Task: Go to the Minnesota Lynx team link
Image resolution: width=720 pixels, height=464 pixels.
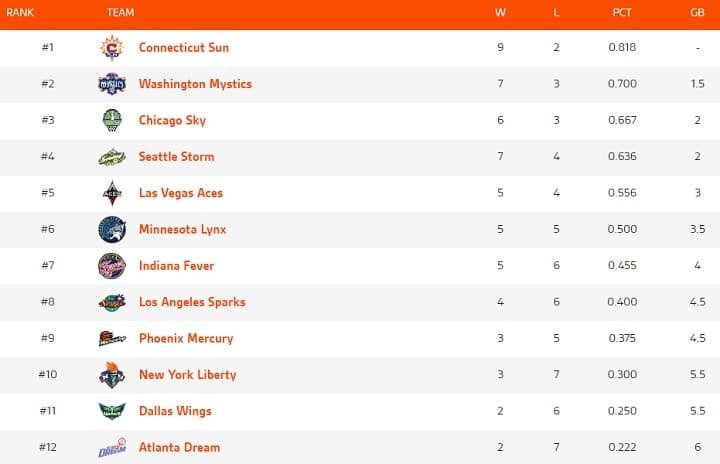Action: point(182,229)
